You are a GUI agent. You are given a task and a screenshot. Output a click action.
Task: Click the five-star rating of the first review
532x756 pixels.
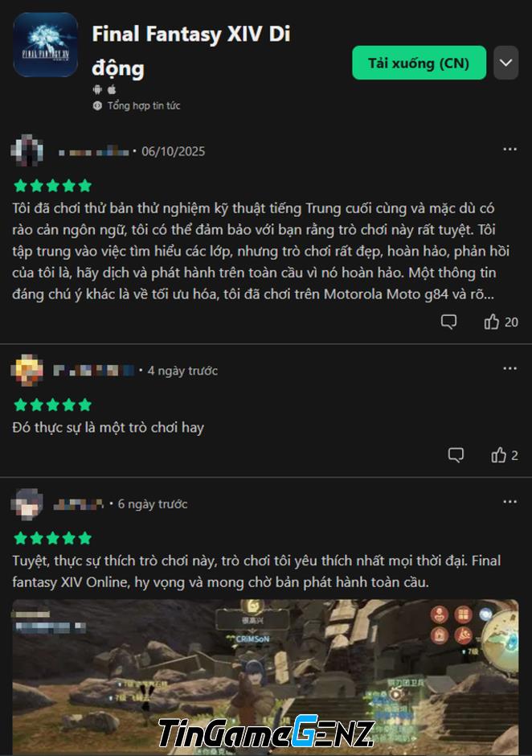click(x=52, y=185)
